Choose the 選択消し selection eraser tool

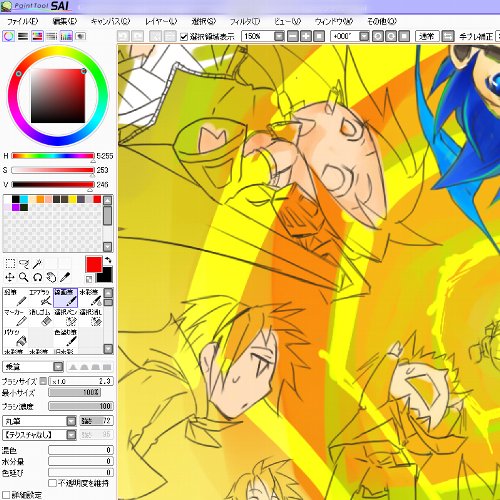click(91, 317)
